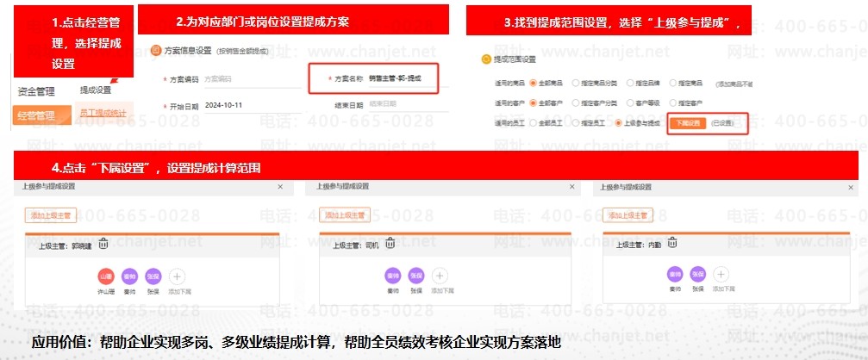Open 提成设置 from the submenu

coord(96,90)
